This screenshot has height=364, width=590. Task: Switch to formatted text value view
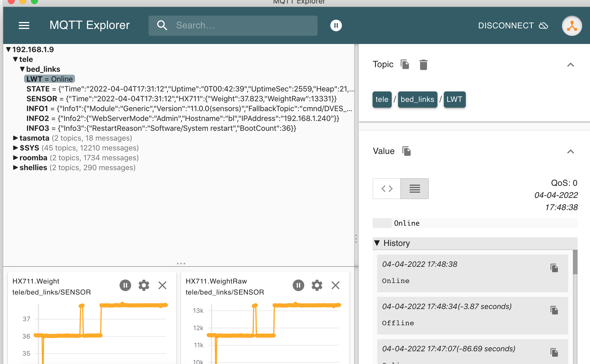pos(415,189)
